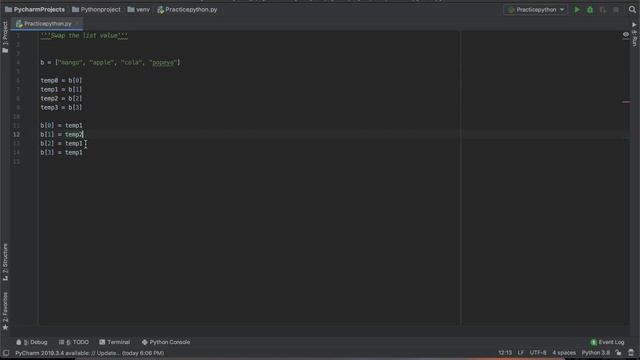640x360 pixels.
Task: Click the temp0 = b[0] line
Action: click(x=61, y=80)
